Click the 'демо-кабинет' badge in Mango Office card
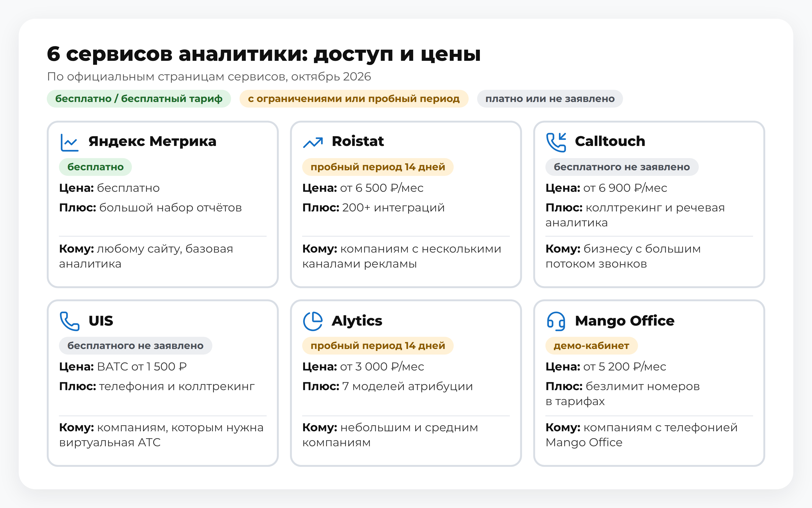Viewport: 812px width, 508px height. (591, 346)
